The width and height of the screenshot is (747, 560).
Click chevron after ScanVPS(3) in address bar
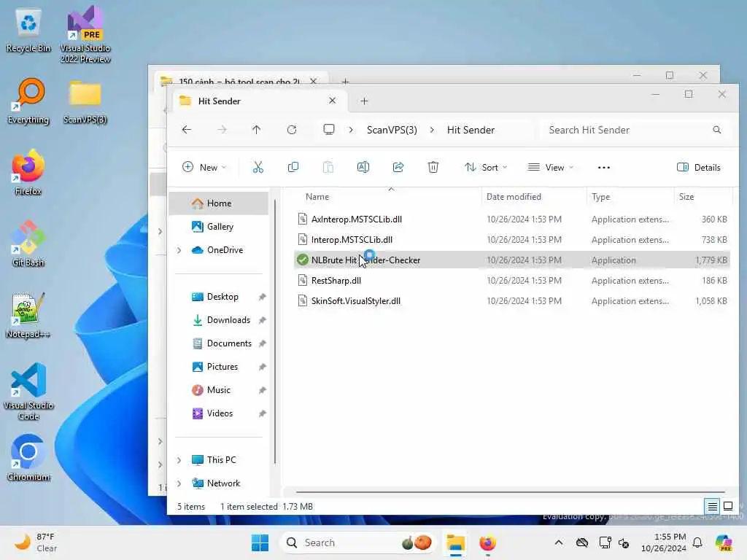(x=432, y=130)
